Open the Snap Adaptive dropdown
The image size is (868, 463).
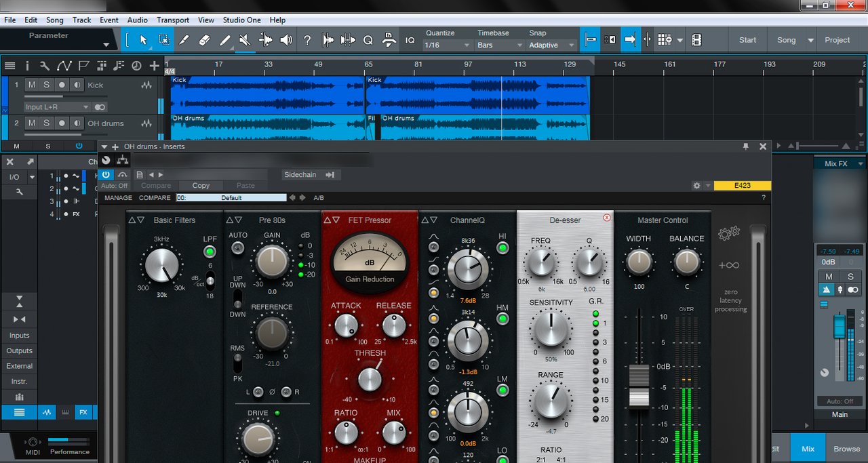pos(552,45)
